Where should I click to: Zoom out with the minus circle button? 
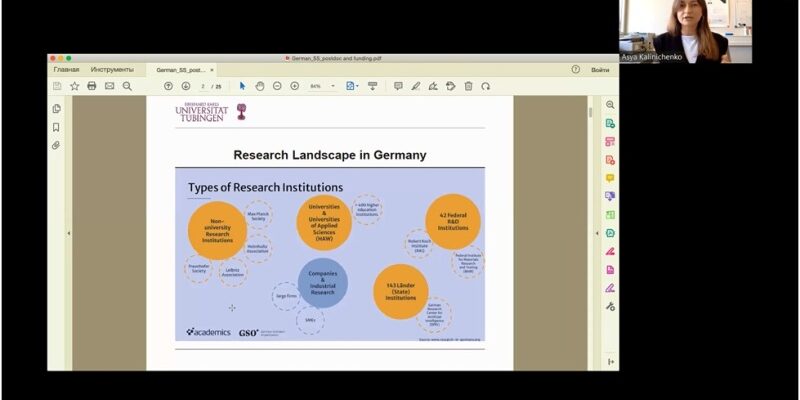click(x=277, y=86)
